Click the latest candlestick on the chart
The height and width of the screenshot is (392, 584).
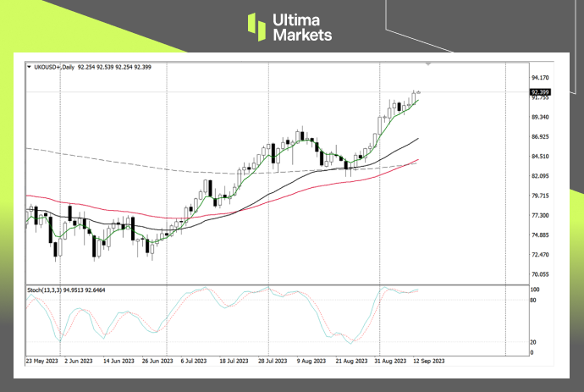click(x=419, y=92)
